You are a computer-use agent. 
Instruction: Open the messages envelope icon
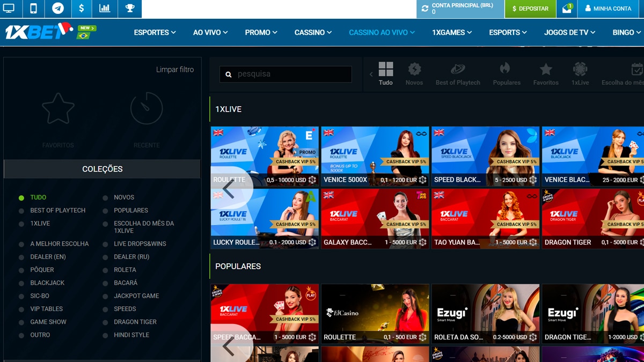pyautogui.click(x=567, y=9)
